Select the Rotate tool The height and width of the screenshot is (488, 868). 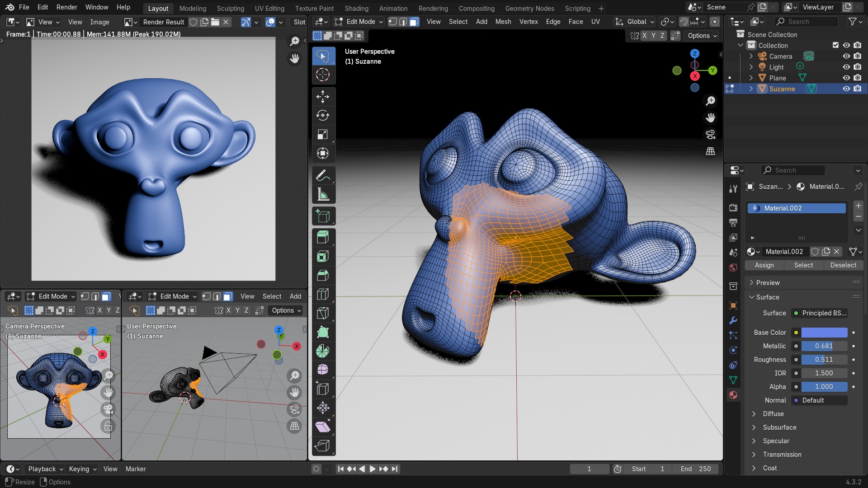(x=323, y=115)
